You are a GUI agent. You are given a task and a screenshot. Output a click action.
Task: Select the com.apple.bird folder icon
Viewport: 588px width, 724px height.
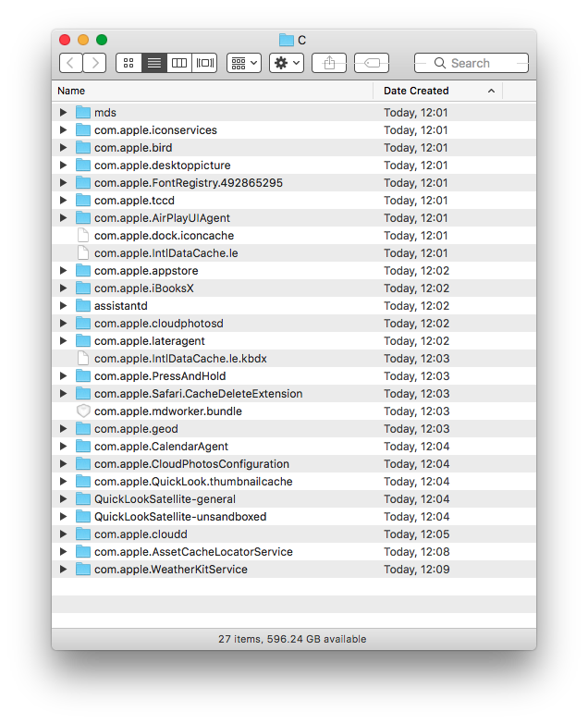coord(83,147)
